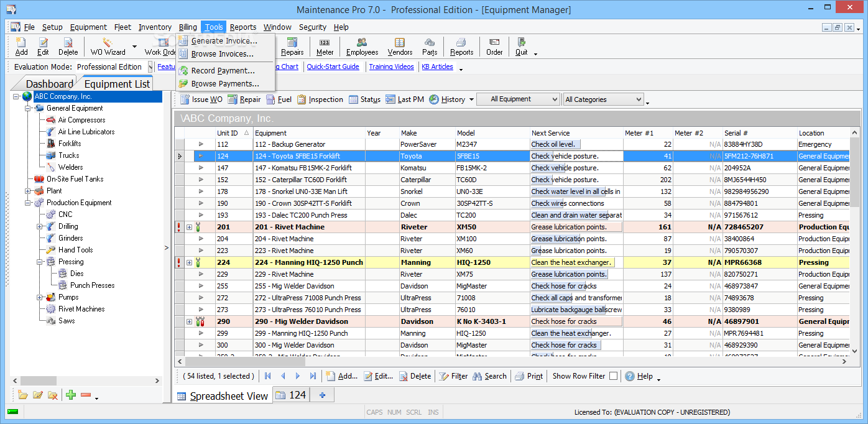The image size is (868, 424).
Task: Click the green plus icon under the tree
Action: [71, 395]
